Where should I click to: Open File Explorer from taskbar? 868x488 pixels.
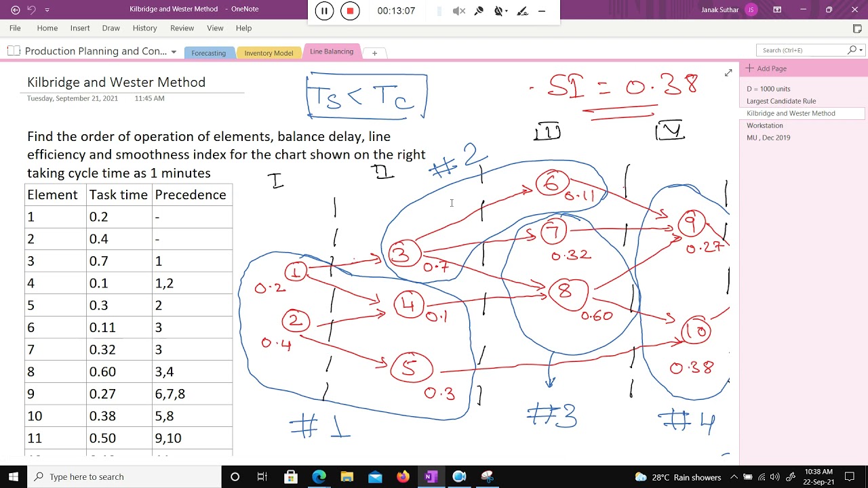[347, 476]
